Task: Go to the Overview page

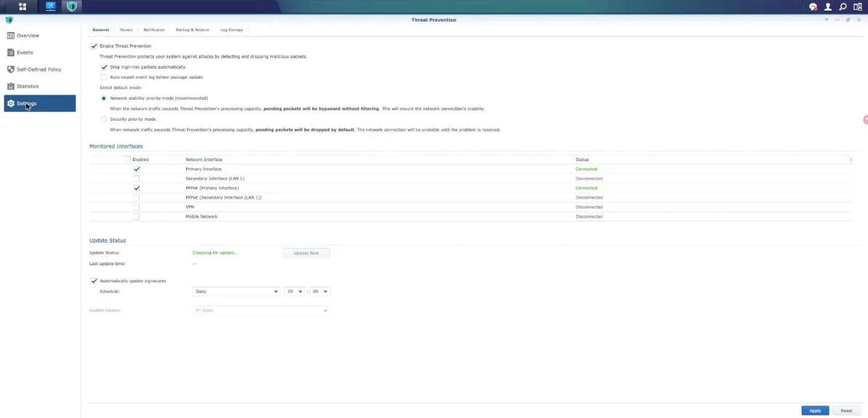Action: (40, 36)
